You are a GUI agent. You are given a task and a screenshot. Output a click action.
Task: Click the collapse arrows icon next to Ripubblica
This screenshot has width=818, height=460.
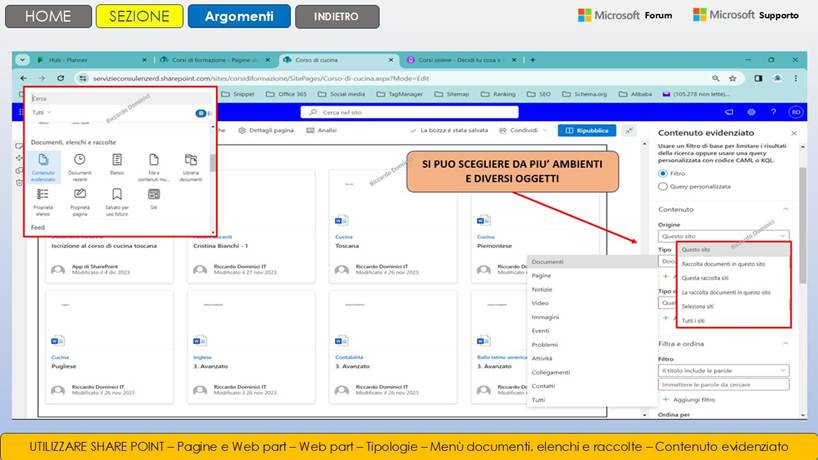pos(629,130)
